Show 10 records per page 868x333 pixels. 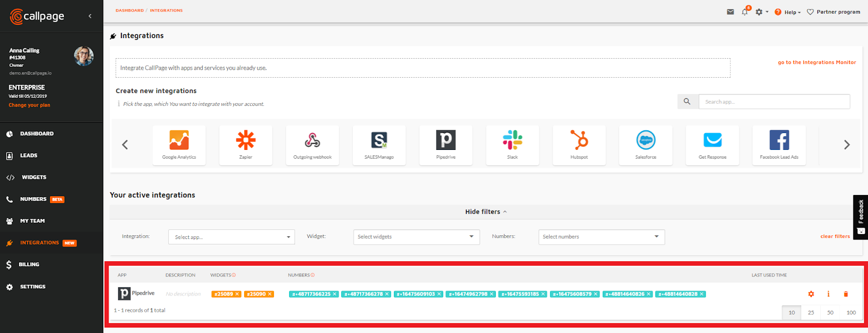point(792,312)
